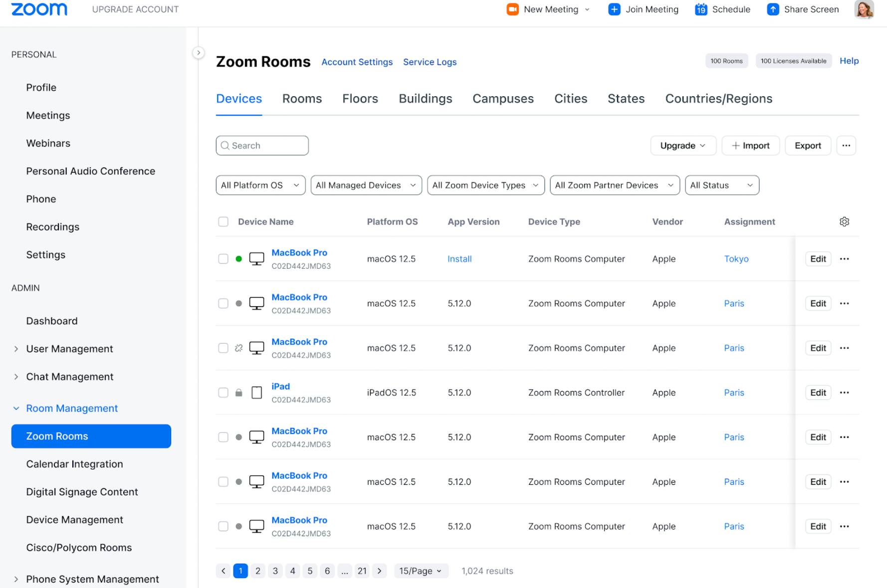
Task: Click the search magnifier icon
Action: [x=225, y=146]
